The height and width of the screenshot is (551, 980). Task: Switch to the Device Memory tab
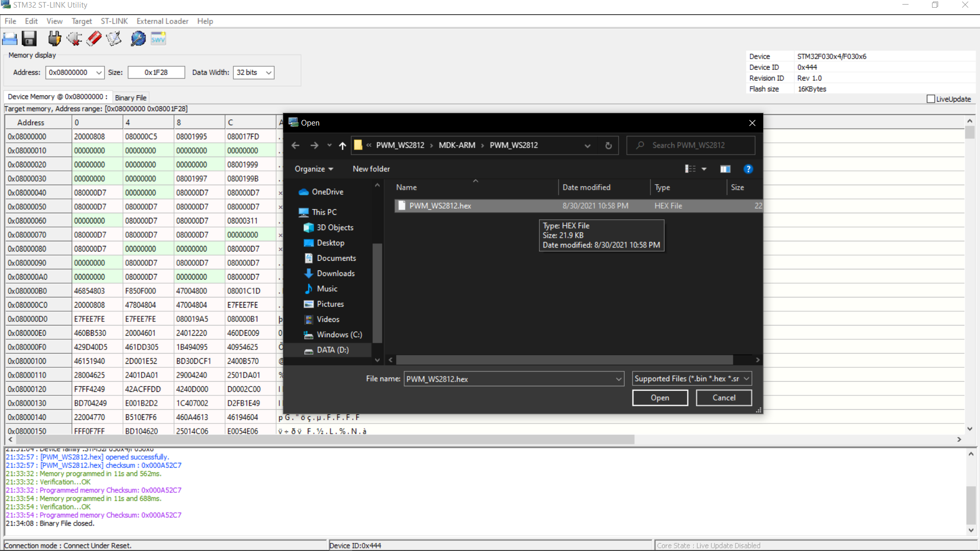pyautogui.click(x=57, y=97)
